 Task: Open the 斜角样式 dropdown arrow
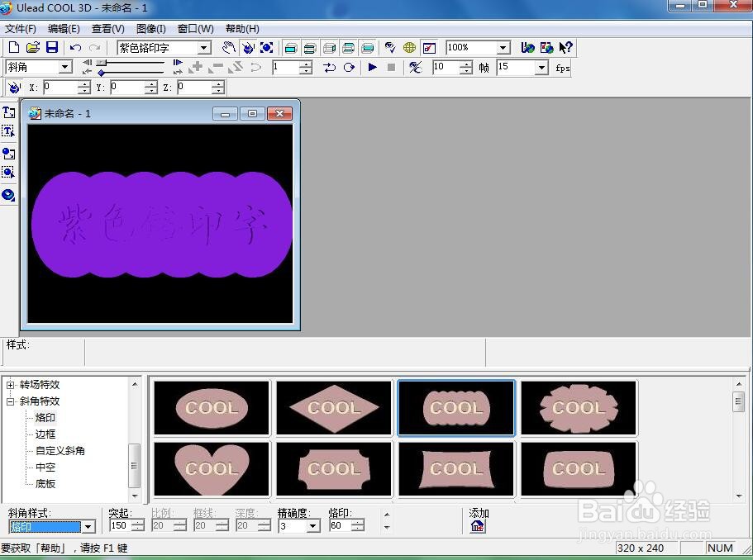[x=88, y=527]
